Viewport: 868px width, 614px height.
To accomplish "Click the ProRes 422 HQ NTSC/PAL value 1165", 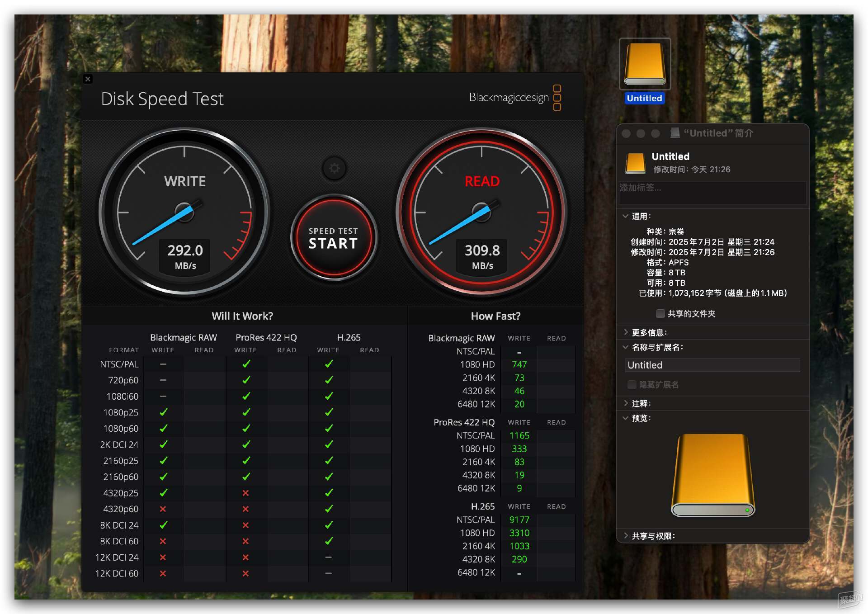I will coord(519,435).
